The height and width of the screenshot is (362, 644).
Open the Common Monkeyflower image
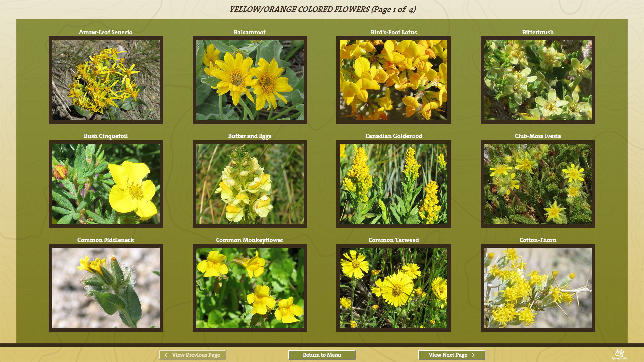click(250, 288)
